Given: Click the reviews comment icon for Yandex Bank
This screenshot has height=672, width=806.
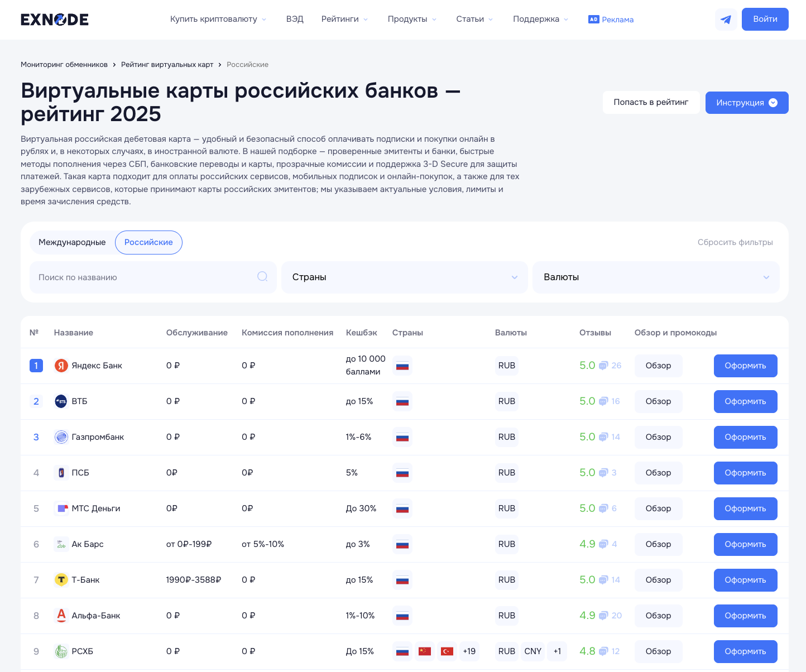Looking at the screenshot, I should (603, 366).
